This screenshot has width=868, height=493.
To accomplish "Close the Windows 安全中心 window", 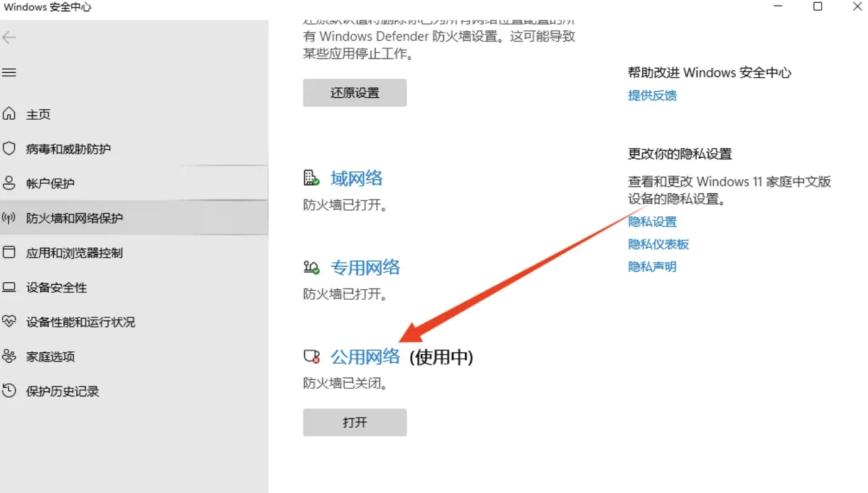I will 857,7.
